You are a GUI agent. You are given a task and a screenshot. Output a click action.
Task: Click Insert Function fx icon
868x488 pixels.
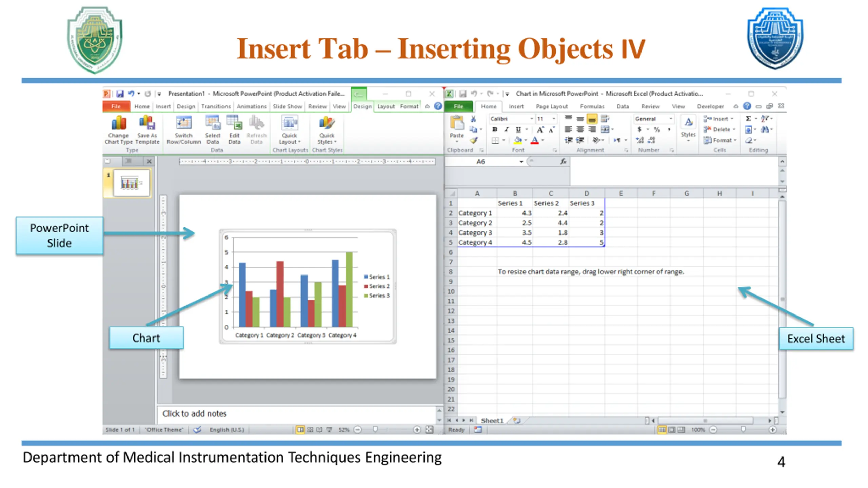[x=563, y=162]
